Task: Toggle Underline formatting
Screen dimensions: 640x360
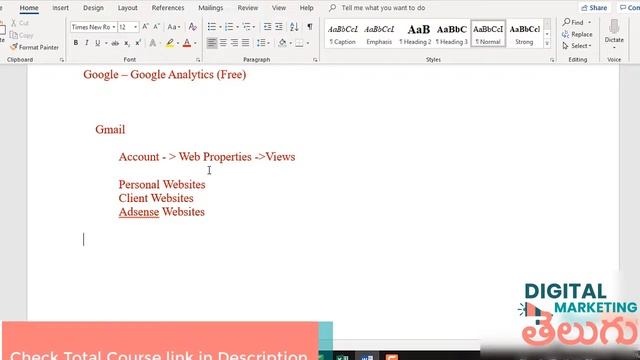Action: 98,43
